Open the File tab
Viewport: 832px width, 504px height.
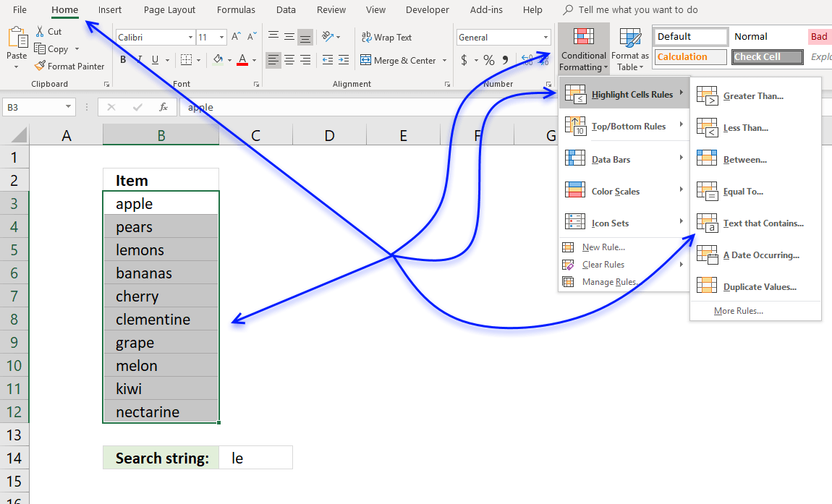pyautogui.click(x=20, y=9)
